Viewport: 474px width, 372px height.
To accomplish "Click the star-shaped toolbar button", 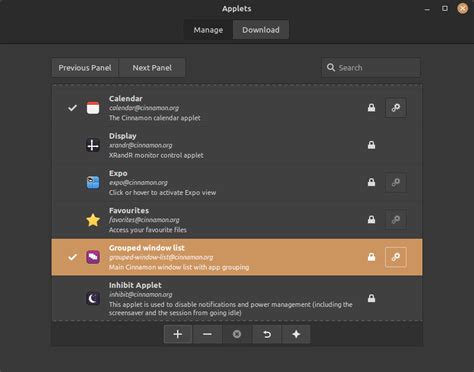I will click(x=296, y=334).
